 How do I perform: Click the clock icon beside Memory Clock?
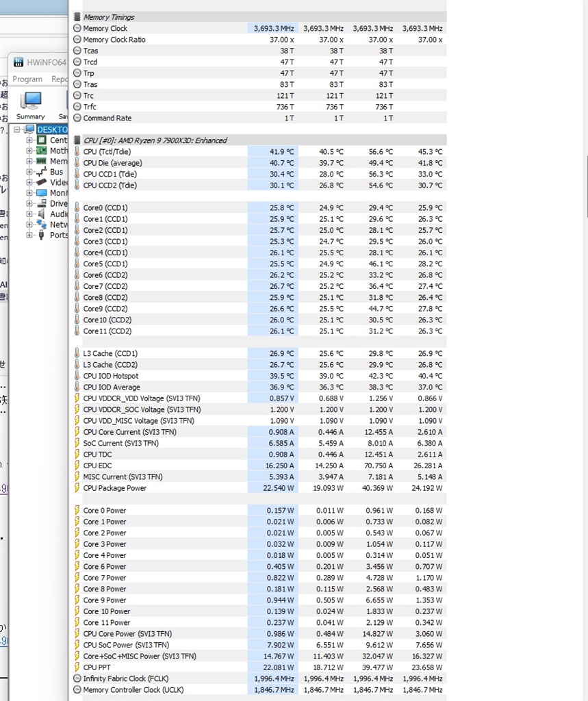[77, 28]
